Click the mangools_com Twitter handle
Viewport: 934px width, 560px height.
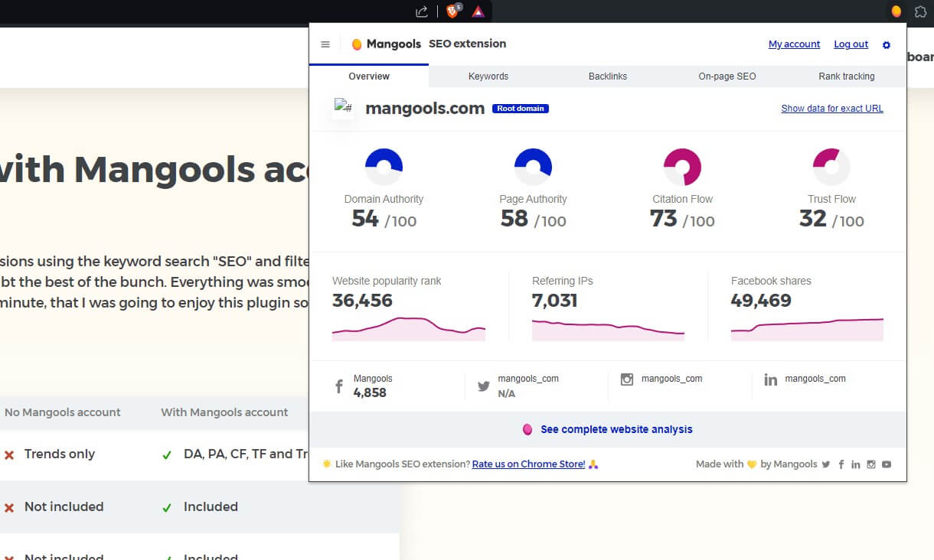528,379
